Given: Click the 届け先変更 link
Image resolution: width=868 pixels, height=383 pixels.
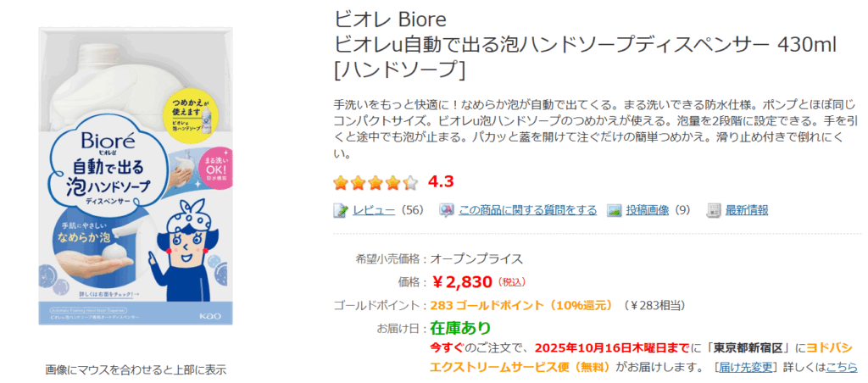Looking at the screenshot, I should tap(746, 367).
